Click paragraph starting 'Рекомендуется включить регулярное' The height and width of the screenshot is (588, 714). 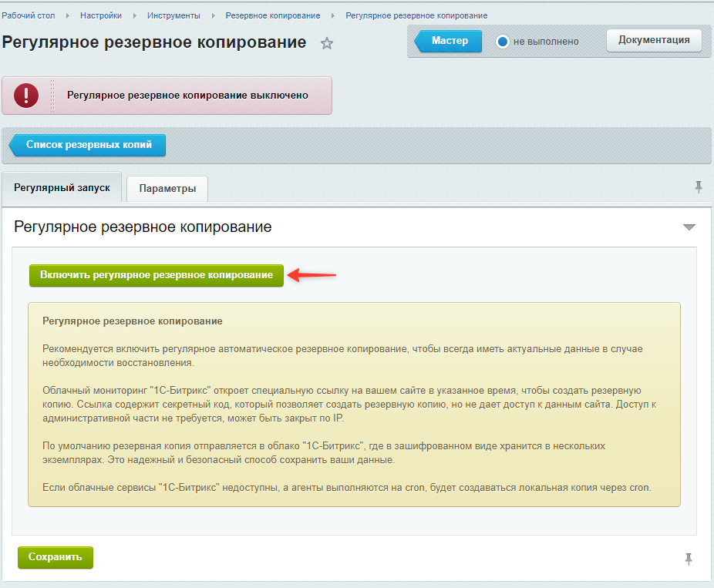pos(342,356)
